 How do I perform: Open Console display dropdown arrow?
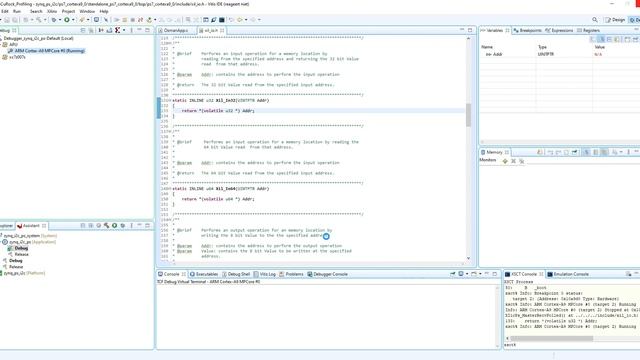(467, 274)
